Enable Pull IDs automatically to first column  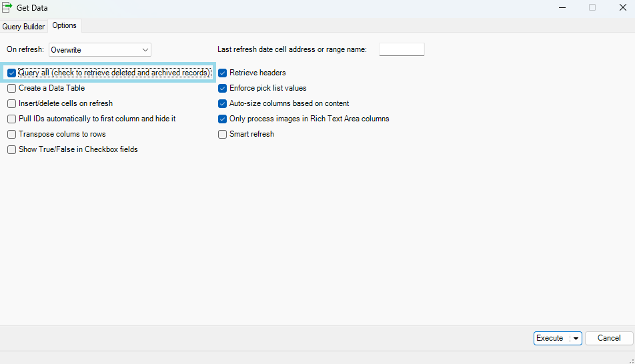coord(11,119)
